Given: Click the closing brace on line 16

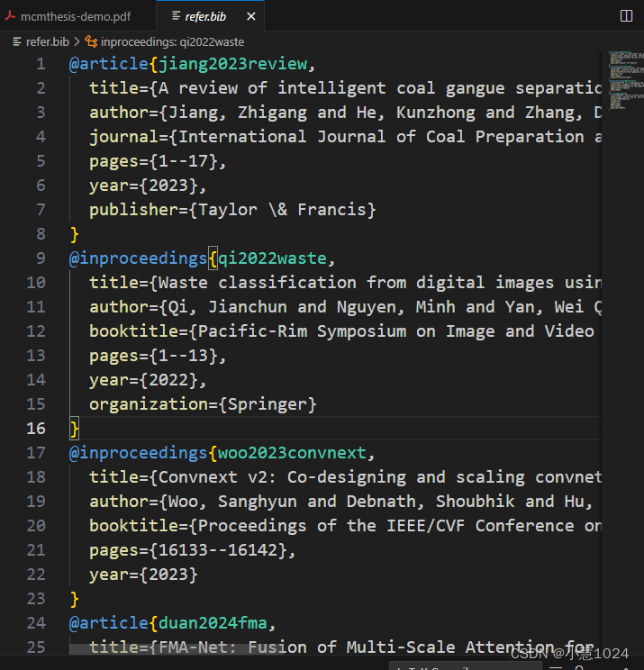Looking at the screenshot, I should click(x=75, y=429).
